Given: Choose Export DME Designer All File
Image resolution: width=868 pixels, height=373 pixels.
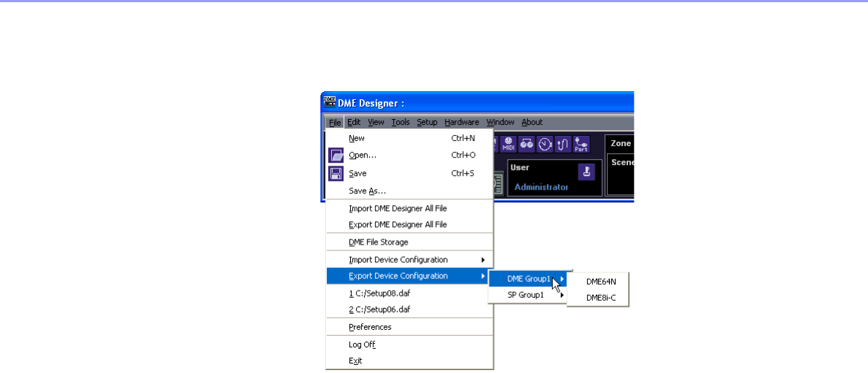Looking at the screenshot, I should pos(410,225).
